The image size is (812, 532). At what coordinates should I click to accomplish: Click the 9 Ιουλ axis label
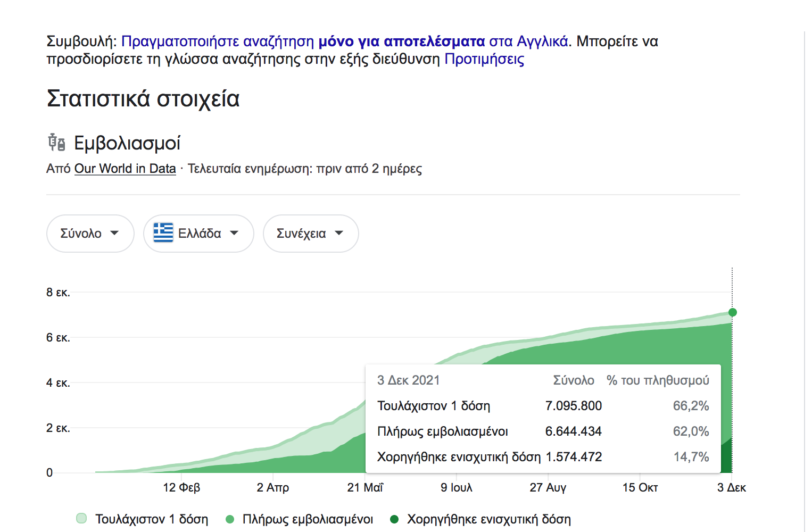[x=457, y=487]
